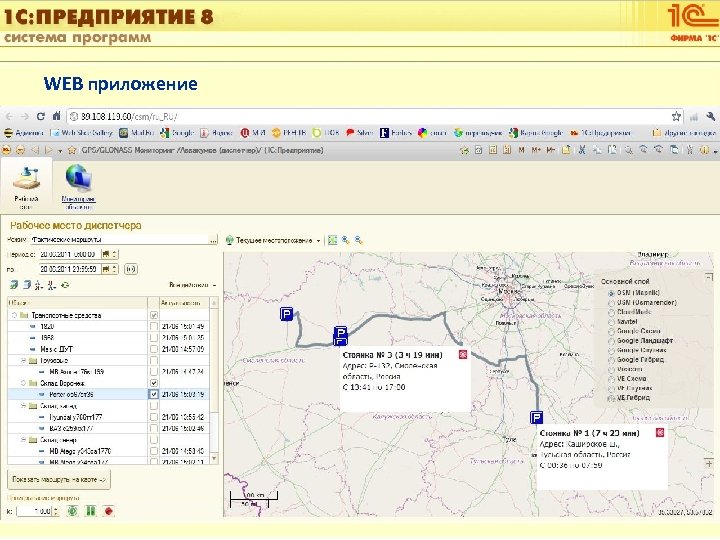Viewport: 720px width, 540px height.
Task: Open calendar for period end date
Action: pos(106,269)
